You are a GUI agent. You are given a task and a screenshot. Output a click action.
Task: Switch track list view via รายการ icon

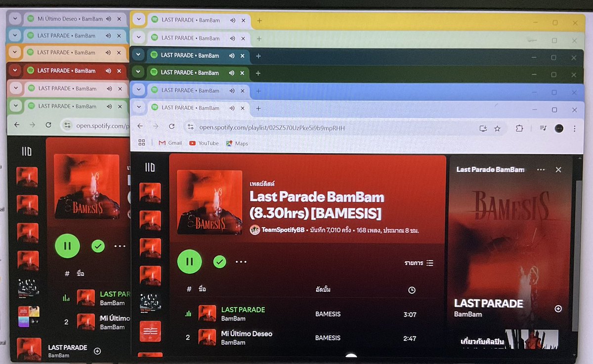point(429,263)
